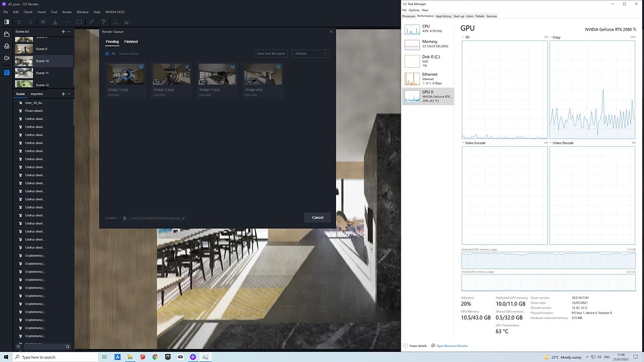
Task: Uncheck the Image.png render checkbox
Action: [279, 66]
